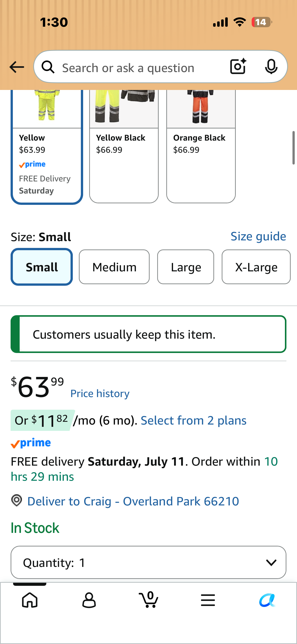
Task: Pick the Orange Black color swatch
Action: click(x=201, y=146)
